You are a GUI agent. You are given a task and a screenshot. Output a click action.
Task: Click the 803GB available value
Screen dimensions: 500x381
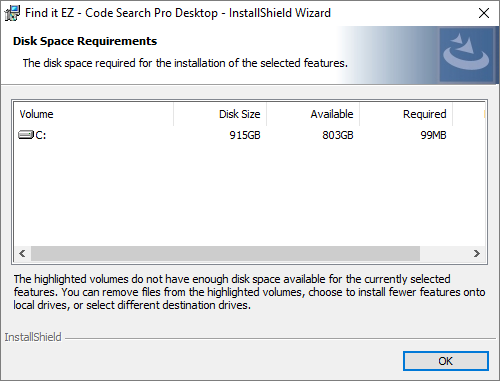coord(338,135)
